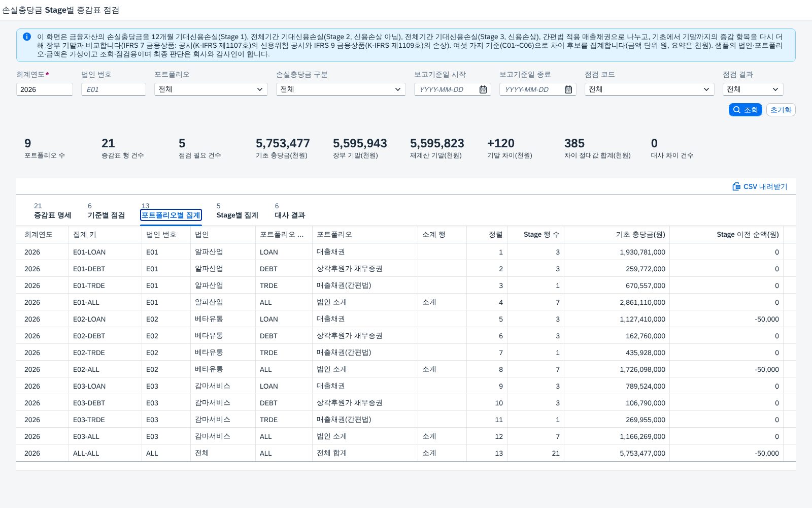Focus the 법인 번호 input field

pos(114,89)
